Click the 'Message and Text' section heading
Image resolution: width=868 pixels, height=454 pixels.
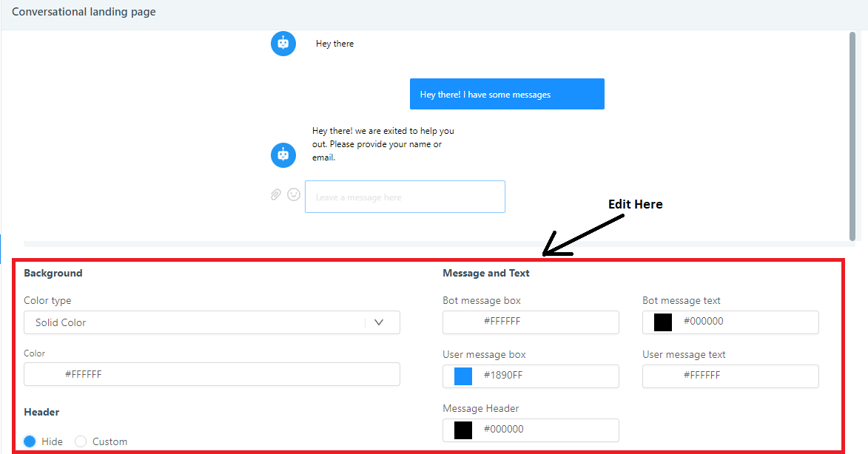click(486, 273)
